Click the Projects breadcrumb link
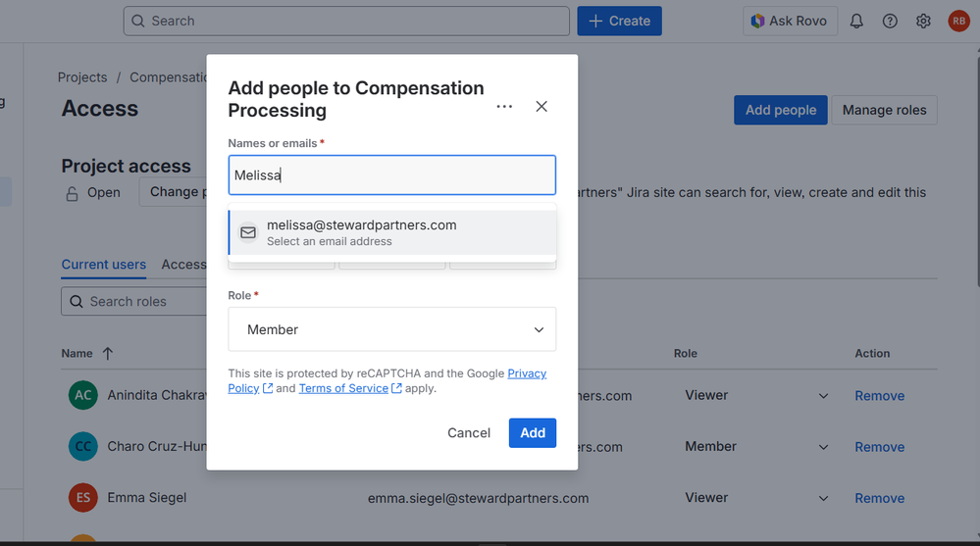The width and height of the screenshot is (980, 546). 82,76
